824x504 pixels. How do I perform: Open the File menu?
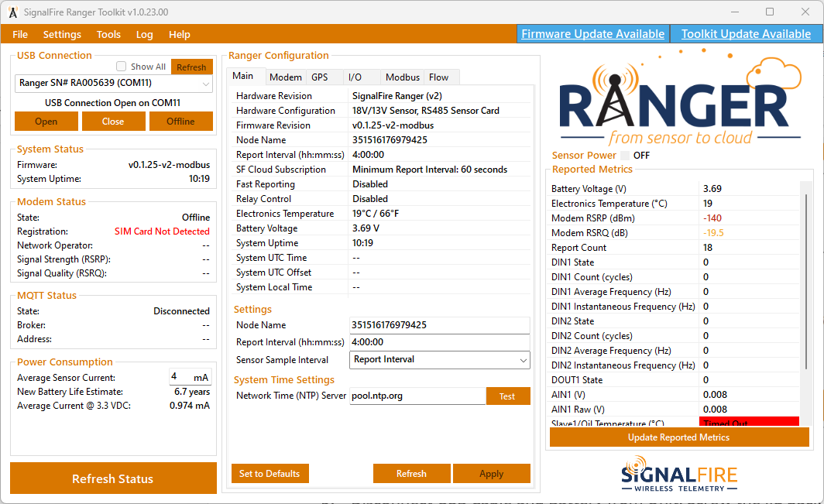tap(20, 34)
